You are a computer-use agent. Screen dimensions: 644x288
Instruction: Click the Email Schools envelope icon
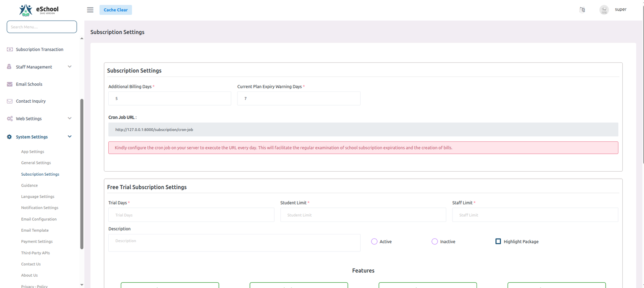point(10,84)
